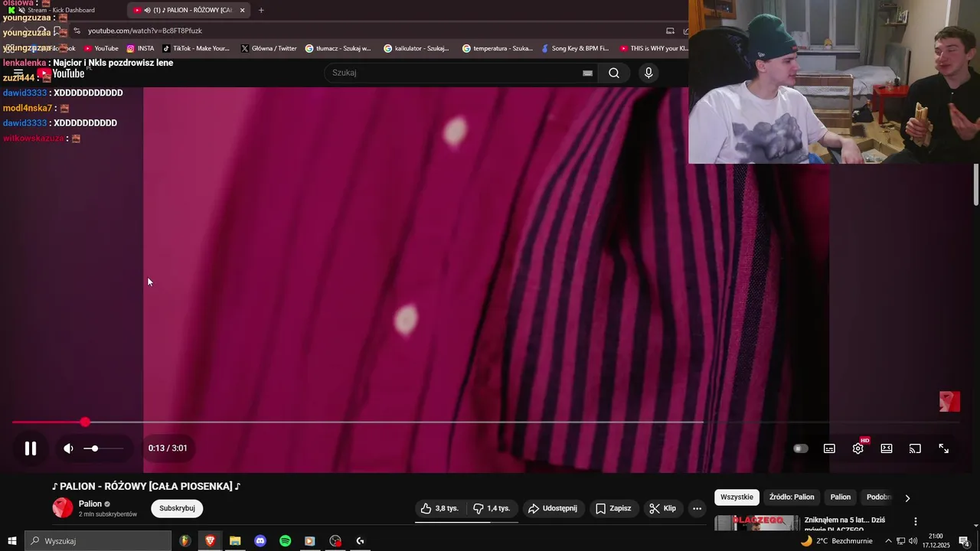Open the TikTok - Make Your bookmark
This screenshot has width=980, height=551.
196,48
